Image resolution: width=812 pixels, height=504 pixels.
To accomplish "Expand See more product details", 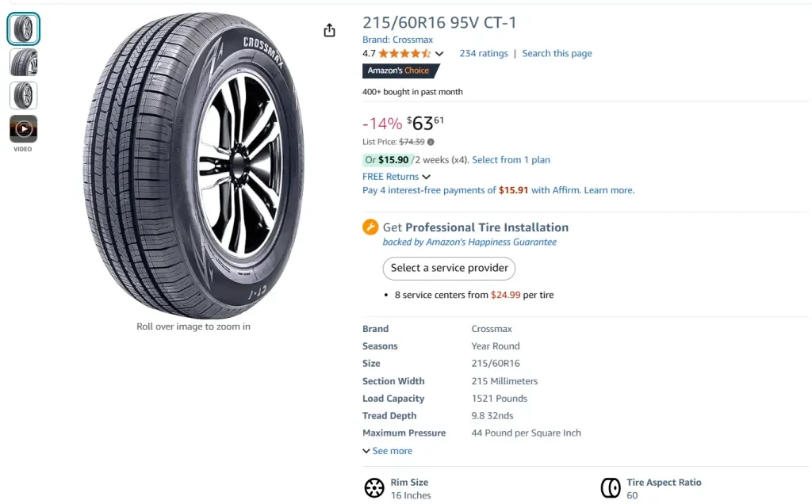I will coord(388,451).
